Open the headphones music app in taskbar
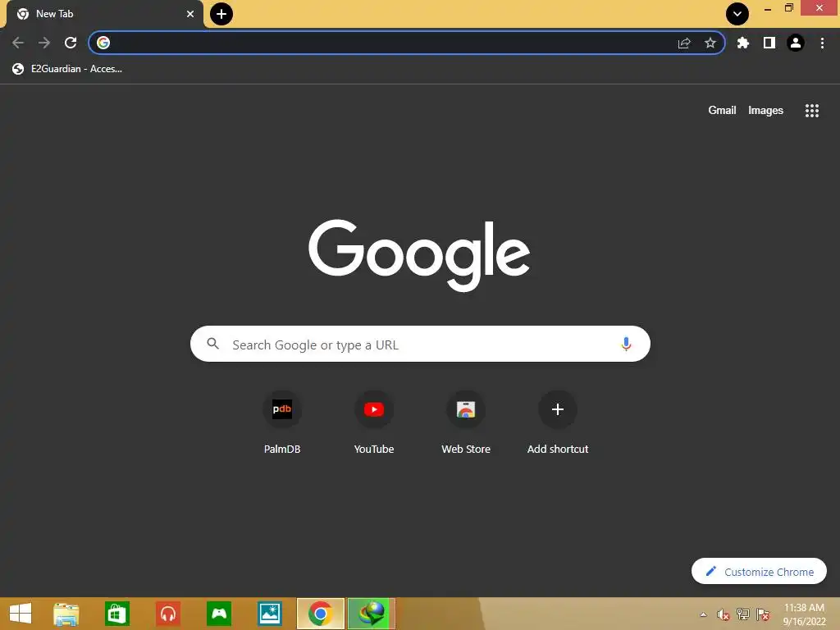Viewport: 840px width, 630px height. pyautogui.click(x=168, y=614)
